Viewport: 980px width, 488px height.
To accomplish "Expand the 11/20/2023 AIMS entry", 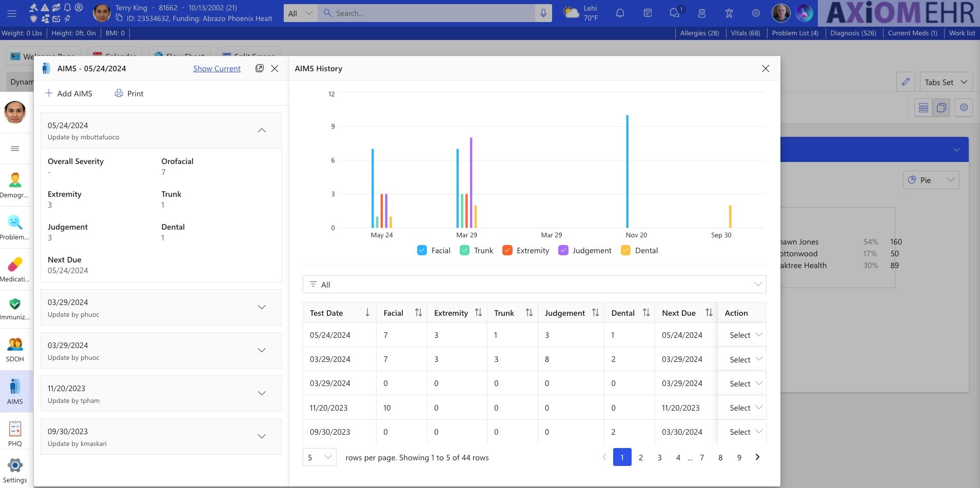I will pyautogui.click(x=262, y=393).
